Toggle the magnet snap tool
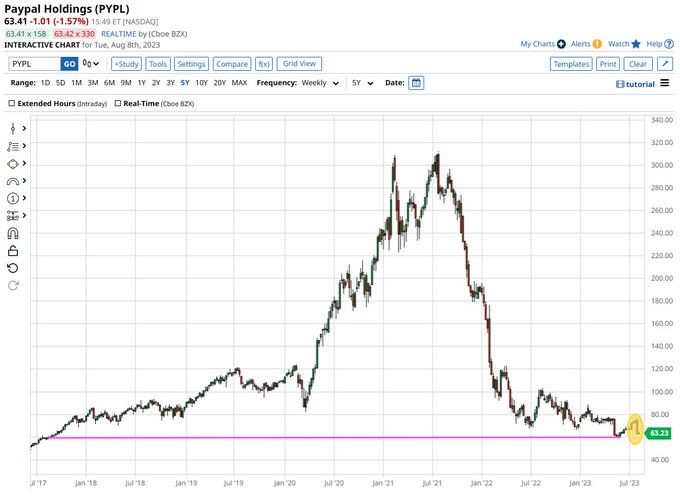 [x=13, y=234]
